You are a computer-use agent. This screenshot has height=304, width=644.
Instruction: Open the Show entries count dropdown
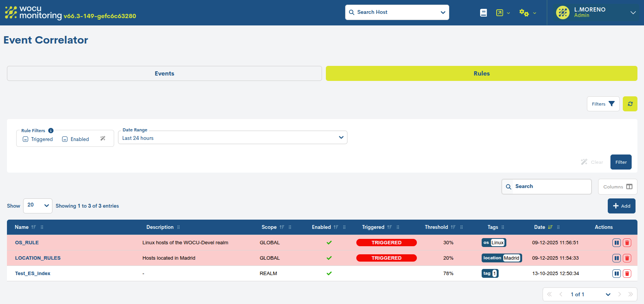click(x=38, y=205)
